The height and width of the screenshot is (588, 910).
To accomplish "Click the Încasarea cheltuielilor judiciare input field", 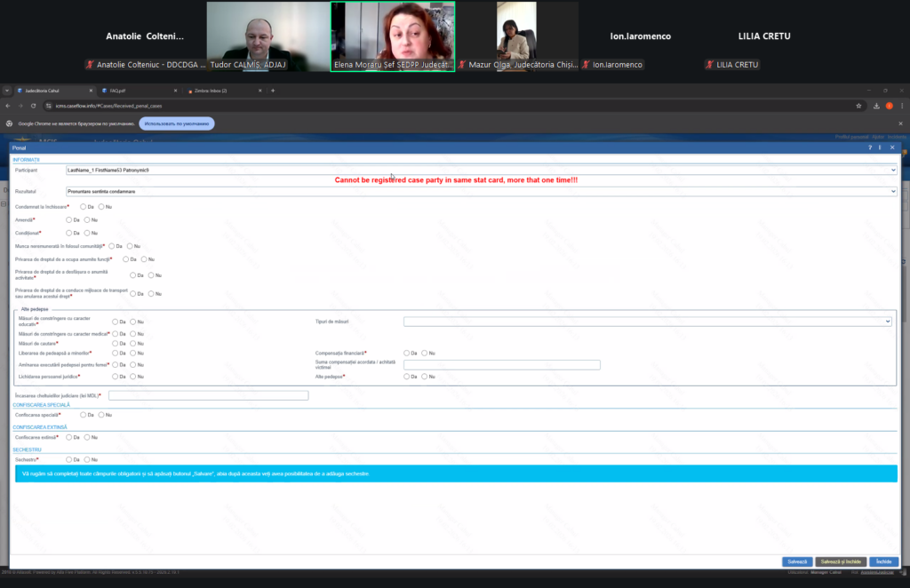I will pos(208,395).
